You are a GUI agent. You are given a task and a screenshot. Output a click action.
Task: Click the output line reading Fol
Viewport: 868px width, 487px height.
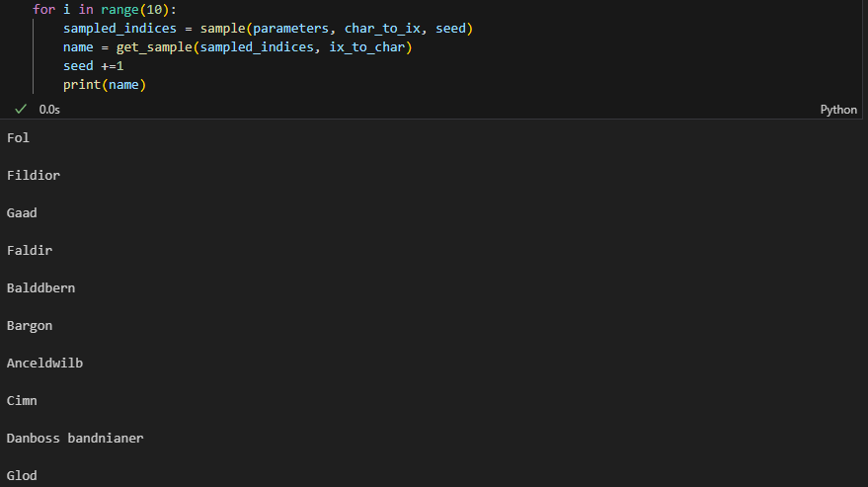(x=18, y=138)
